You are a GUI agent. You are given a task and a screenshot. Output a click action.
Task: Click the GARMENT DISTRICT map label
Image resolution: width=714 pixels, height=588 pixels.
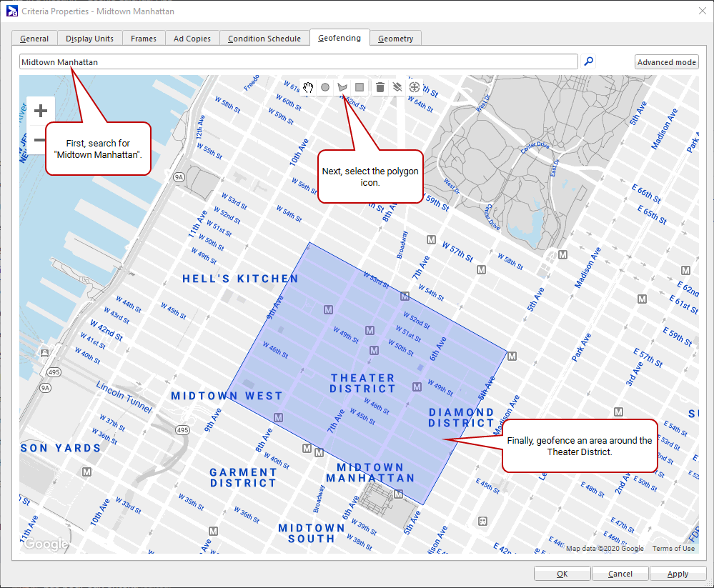tap(243, 477)
